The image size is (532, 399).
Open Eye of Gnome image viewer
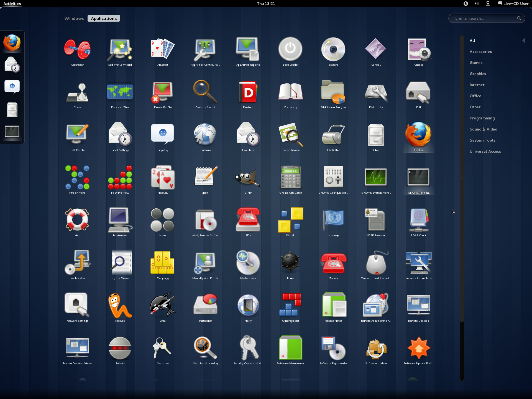pos(291,137)
